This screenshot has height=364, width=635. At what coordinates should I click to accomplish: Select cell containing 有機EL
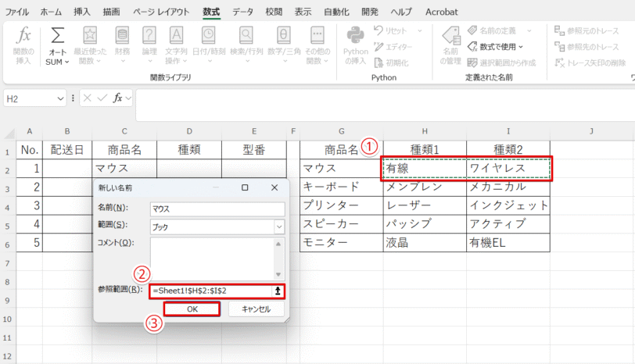(508, 243)
